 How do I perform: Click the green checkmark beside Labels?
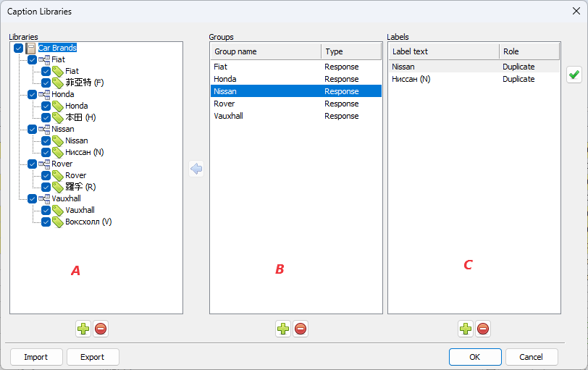coord(574,75)
